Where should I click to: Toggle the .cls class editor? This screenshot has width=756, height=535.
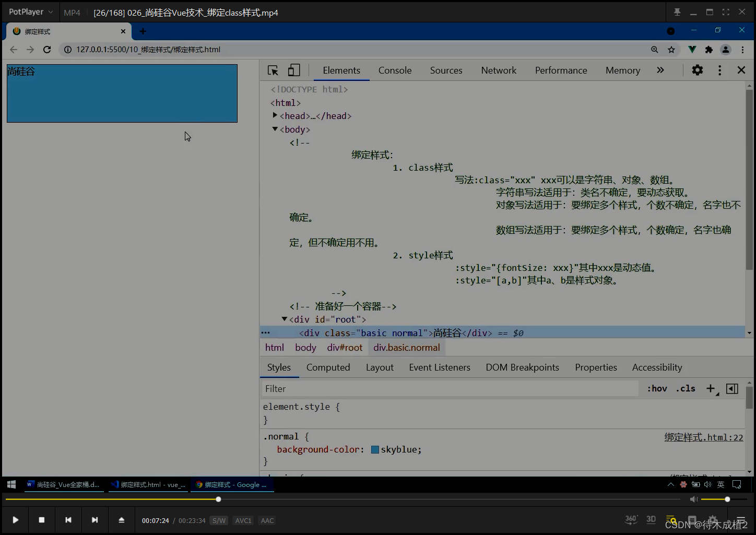click(686, 388)
